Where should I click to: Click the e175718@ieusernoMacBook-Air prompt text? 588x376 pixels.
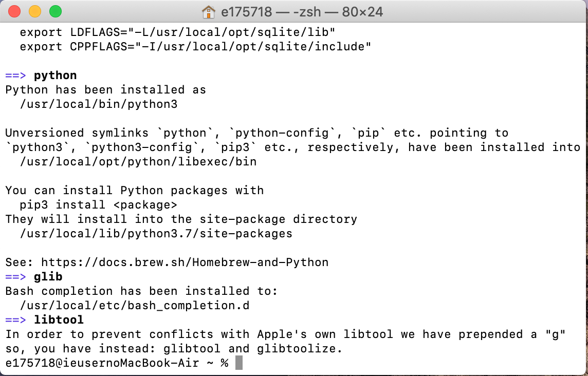(102, 363)
